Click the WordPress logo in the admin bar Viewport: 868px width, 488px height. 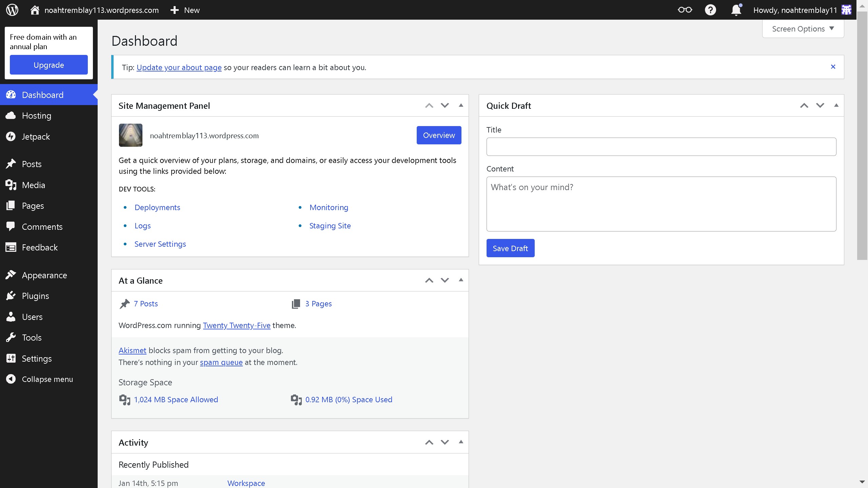coord(12,9)
